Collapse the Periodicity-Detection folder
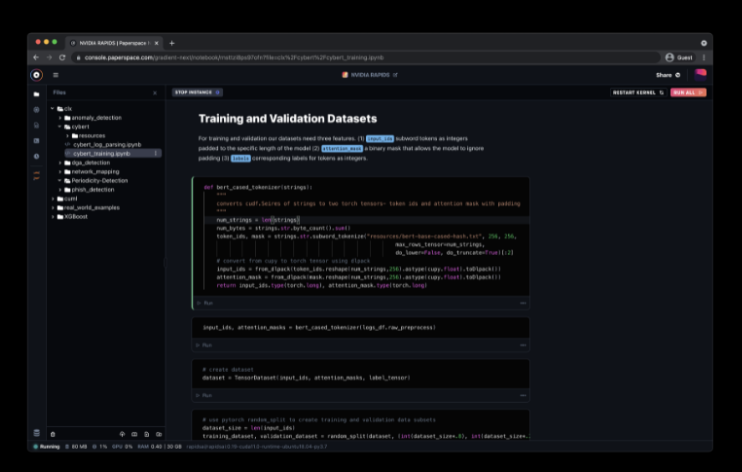This screenshot has width=742, height=472. pos(60,180)
